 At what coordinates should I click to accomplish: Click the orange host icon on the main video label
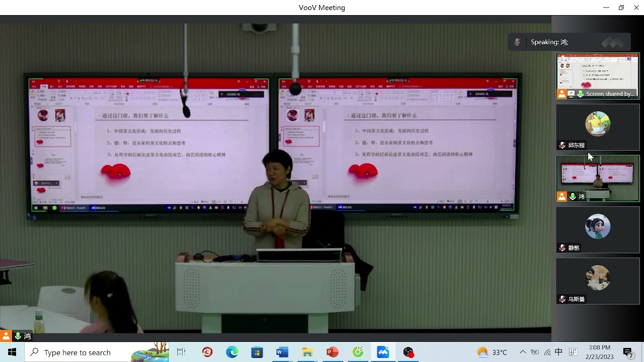click(6, 336)
